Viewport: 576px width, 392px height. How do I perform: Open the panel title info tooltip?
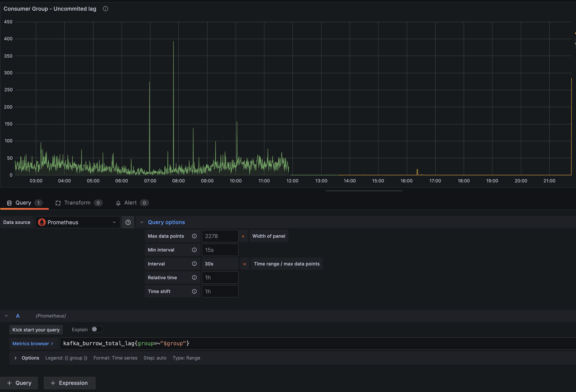(105, 9)
